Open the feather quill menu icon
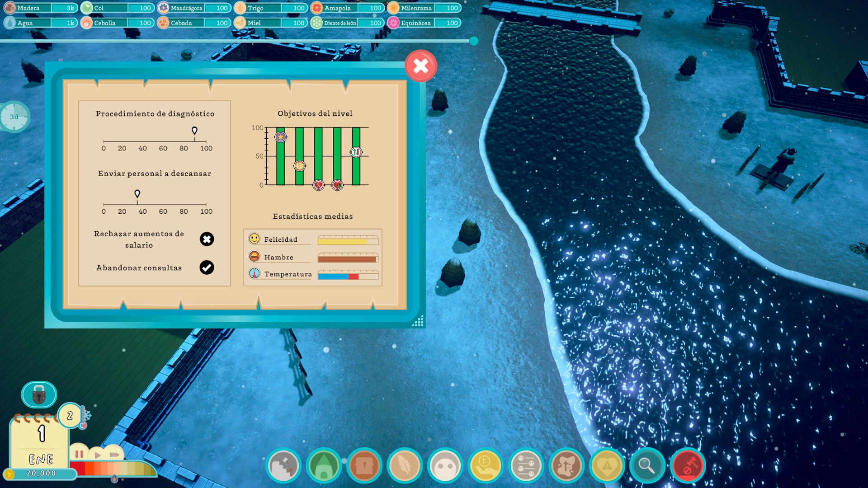This screenshot has height=488, width=868. (405, 466)
